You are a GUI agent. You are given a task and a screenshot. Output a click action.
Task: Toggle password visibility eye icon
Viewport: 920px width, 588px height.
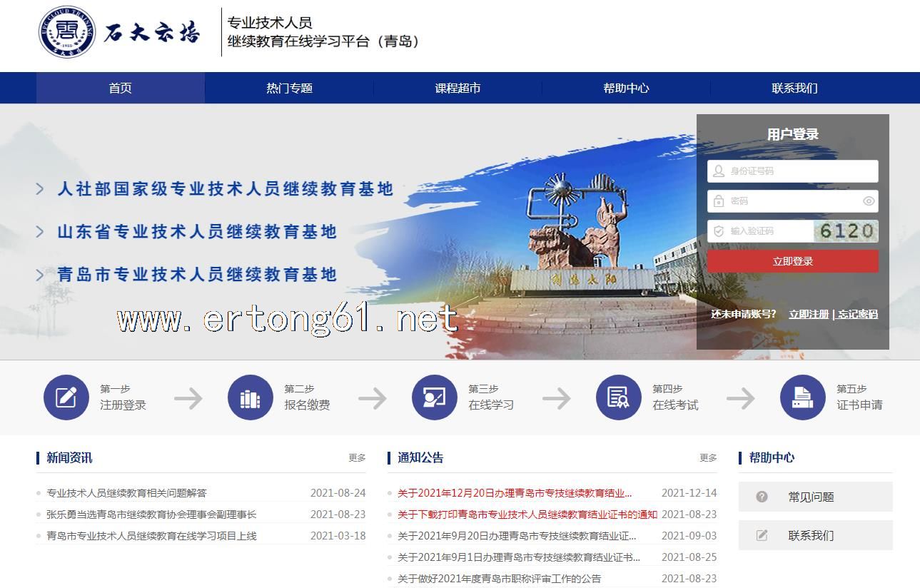pyautogui.click(x=869, y=201)
